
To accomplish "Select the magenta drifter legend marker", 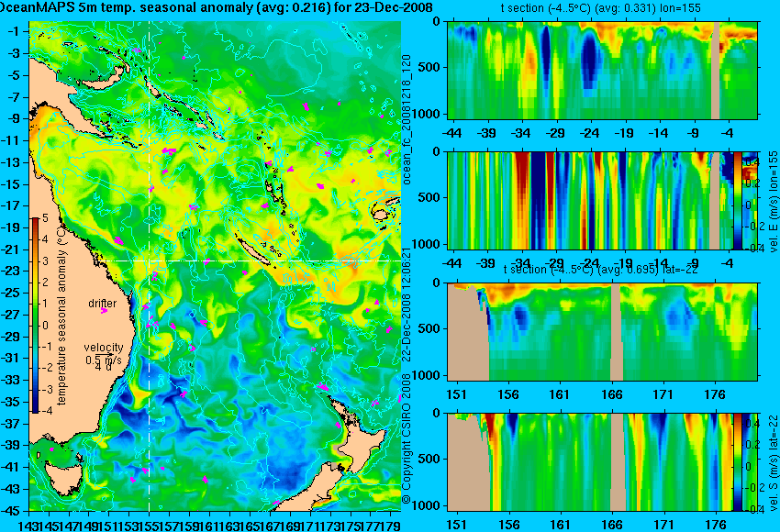I will coord(104,311).
